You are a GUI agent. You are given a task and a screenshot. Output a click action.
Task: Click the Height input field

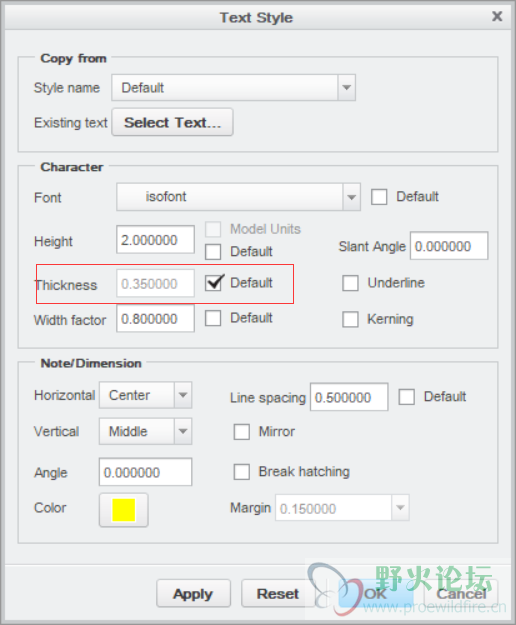tap(155, 240)
